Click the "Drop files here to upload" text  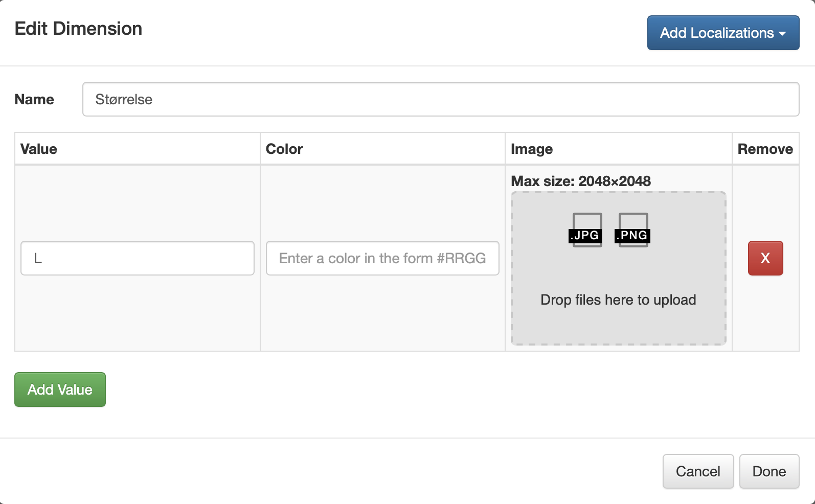(618, 300)
